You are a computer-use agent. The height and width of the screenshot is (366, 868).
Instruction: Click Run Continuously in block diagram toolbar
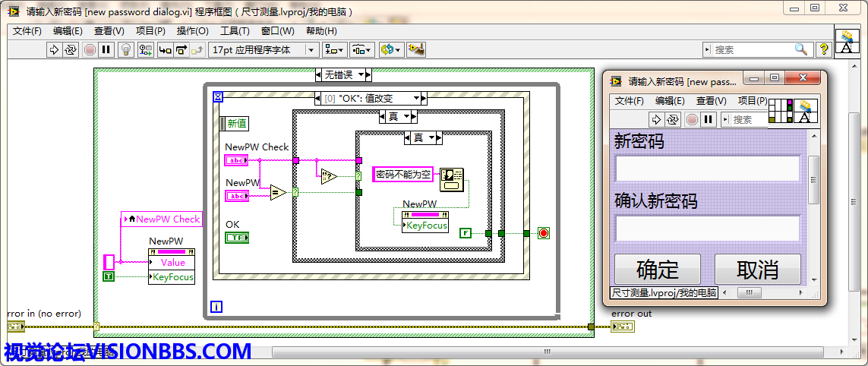[x=71, y=49]
